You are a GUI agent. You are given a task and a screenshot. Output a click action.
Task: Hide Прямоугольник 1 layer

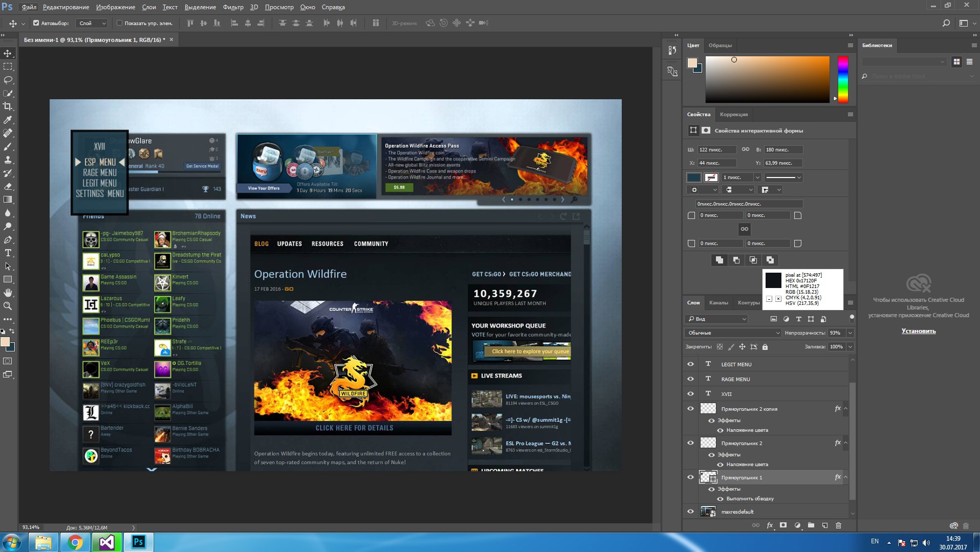click(690, 477)
